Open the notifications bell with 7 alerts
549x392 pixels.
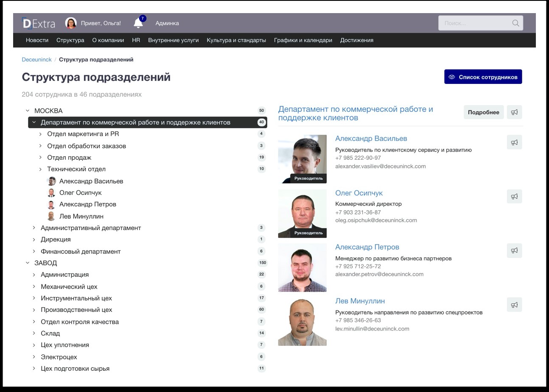pyautogui.click(x=137, y=23)
